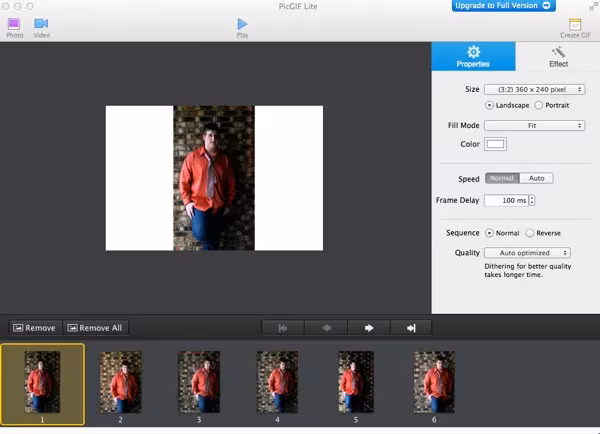Select frame thumbnail 1

42,384
